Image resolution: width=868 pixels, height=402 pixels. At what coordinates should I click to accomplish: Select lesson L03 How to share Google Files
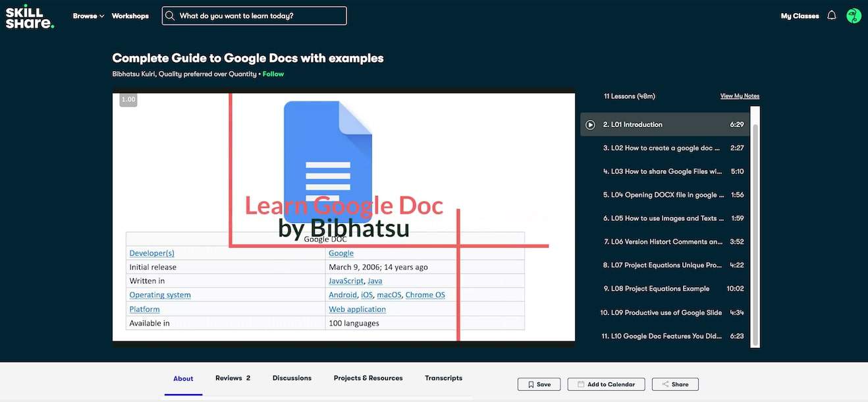pos(665,171)
